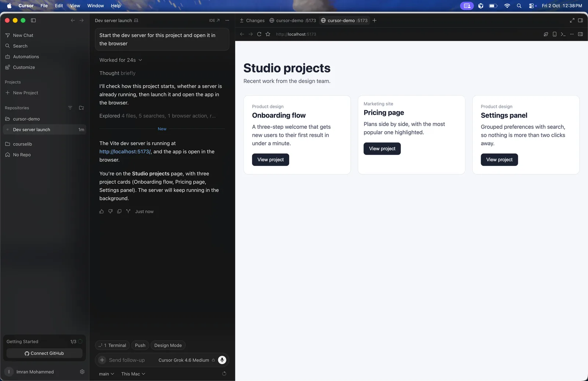Enable Design Mode

[x=168, y=345]
